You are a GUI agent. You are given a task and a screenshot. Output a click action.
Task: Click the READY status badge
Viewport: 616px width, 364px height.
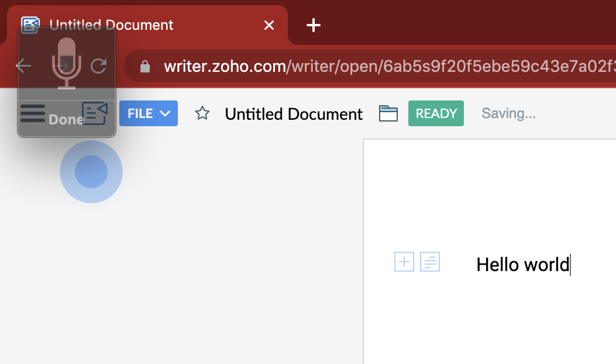point(436,113)
